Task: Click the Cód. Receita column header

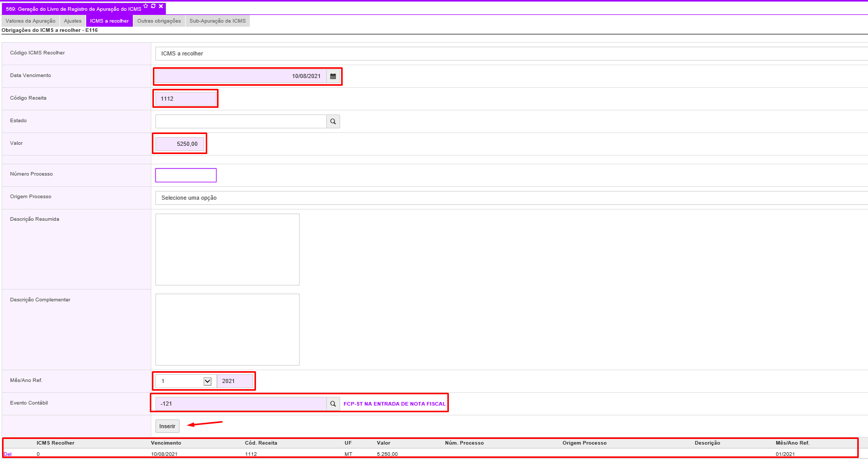Action: pyautogui.click(x=261, y=443)
